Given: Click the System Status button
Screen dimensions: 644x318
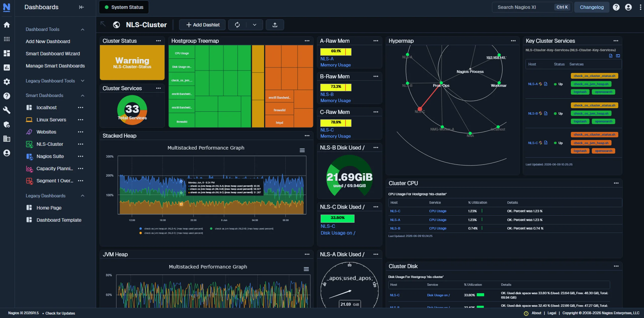Looking at the screenshot, I should (124, 7).
